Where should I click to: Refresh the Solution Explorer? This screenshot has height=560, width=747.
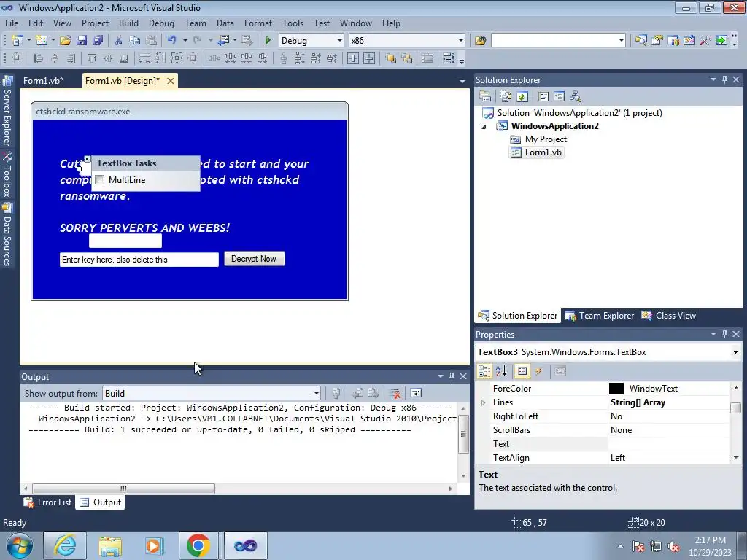click(x=522, y=97)
